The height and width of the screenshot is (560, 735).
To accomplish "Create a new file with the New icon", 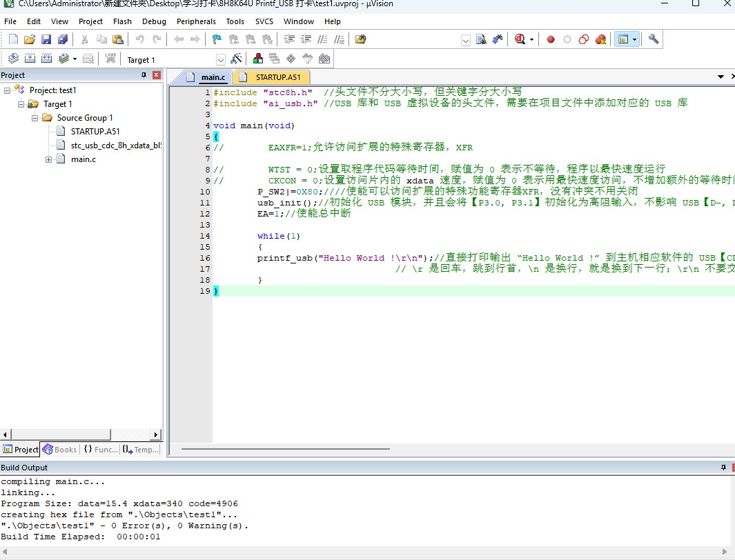I will point(14,39).
